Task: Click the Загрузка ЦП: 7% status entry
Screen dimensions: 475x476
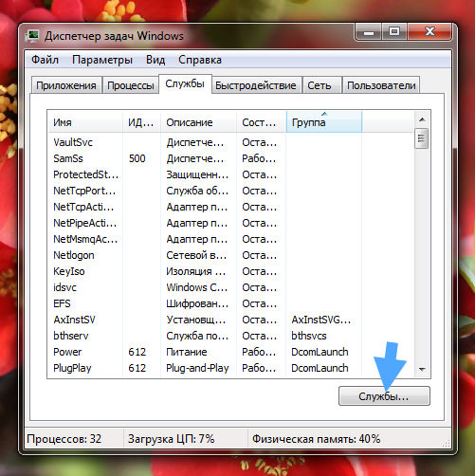Action: 172,439
